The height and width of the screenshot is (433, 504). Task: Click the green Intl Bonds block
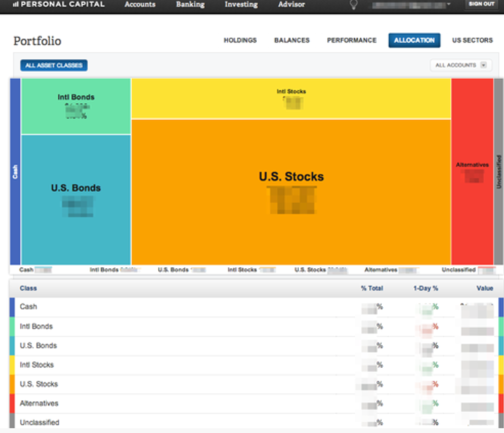coord(76,106)
